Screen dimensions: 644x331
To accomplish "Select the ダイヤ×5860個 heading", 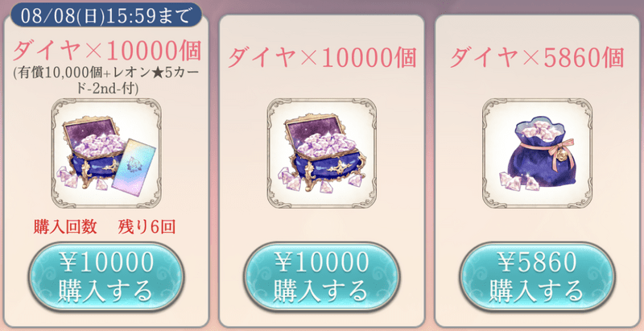I will coord(537,57).
